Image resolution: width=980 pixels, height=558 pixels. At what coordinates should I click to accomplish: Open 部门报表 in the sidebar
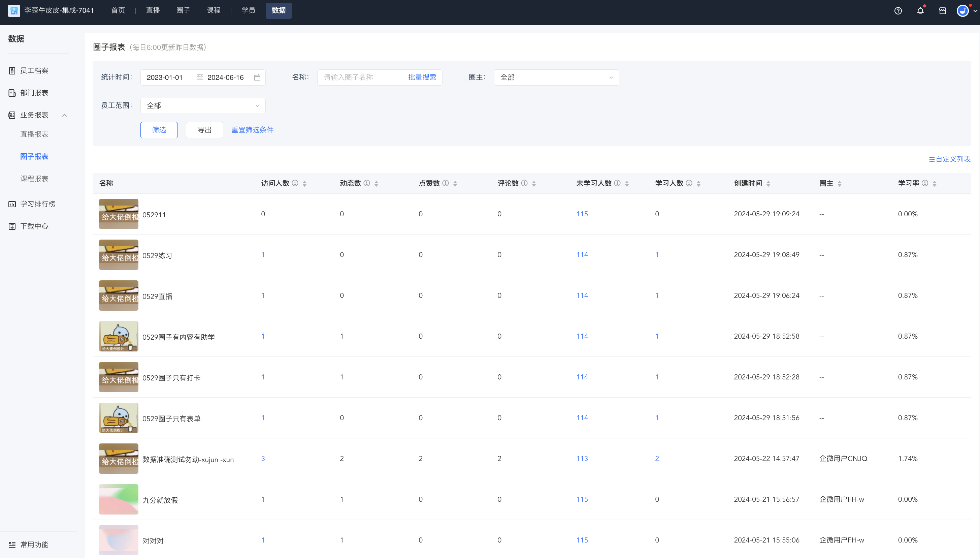pyautogui.click(x=34, y=93)
